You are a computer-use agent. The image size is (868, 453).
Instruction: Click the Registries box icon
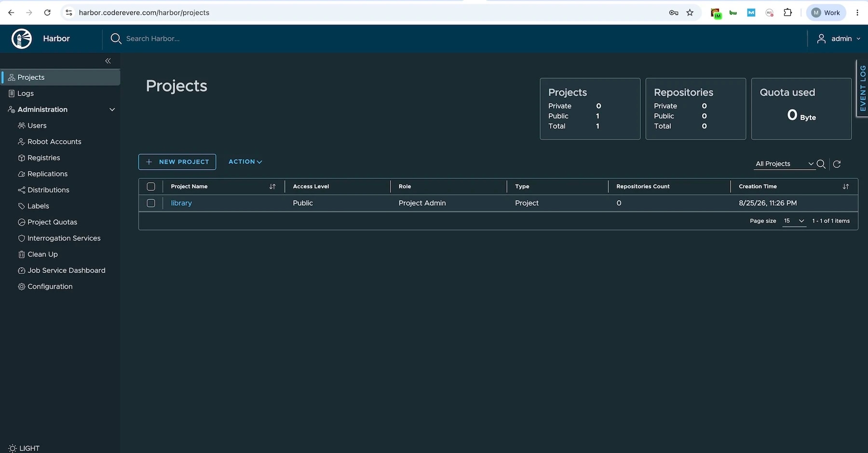coord(21,158)
